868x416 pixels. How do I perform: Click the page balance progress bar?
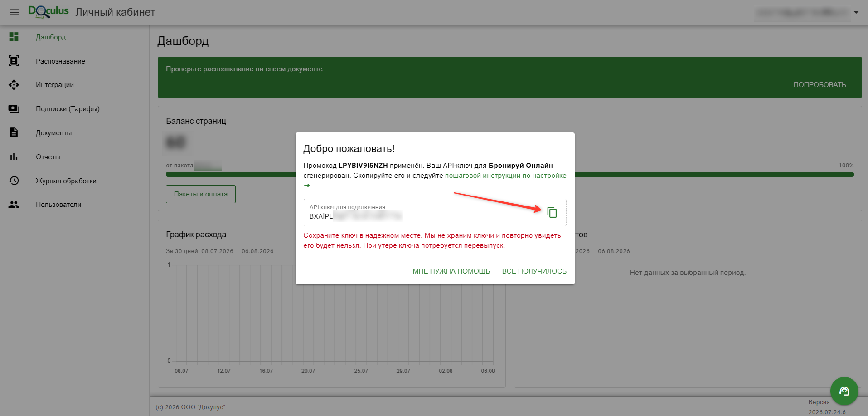510,174
